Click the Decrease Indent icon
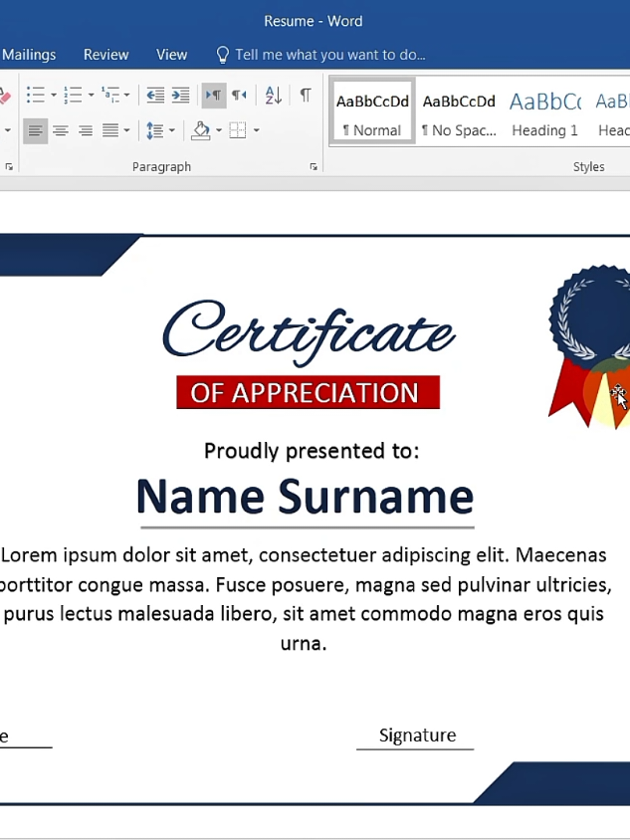The image size is (630, 840). pos(155,96)
